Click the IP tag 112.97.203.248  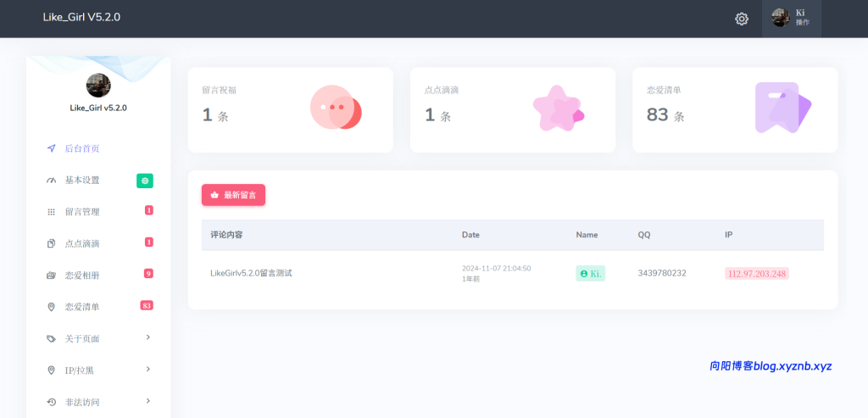pyautogui.click(x=757, y=274)
